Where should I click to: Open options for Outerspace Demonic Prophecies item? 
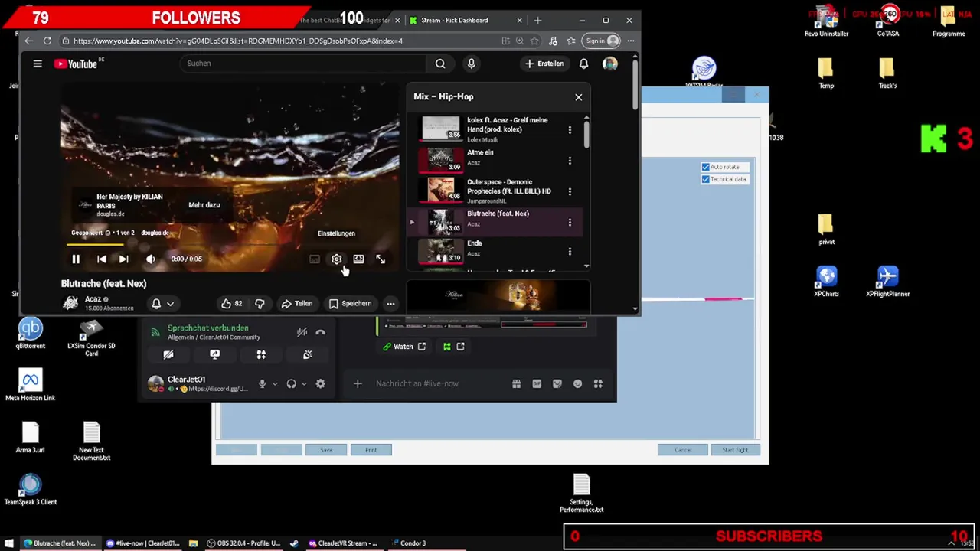[x=570, y=191]
